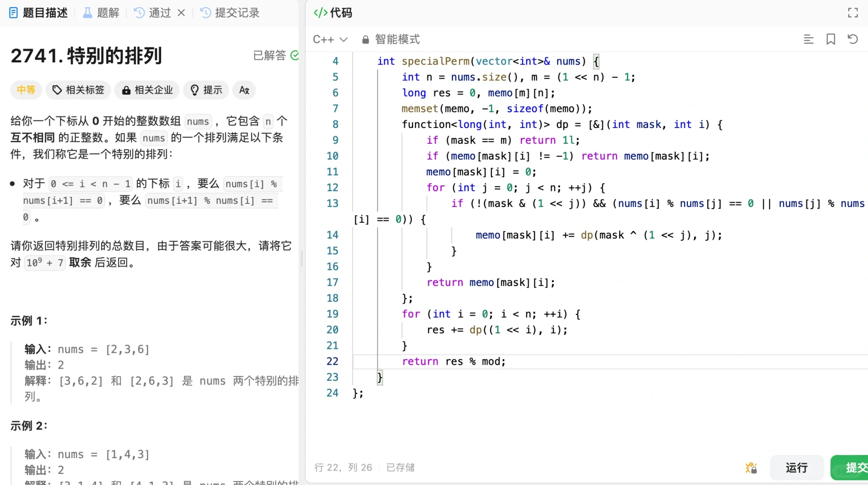Click the 已解答 solved check icon
The height and width of the screenshot is (485, 868).
pos(295,55)
